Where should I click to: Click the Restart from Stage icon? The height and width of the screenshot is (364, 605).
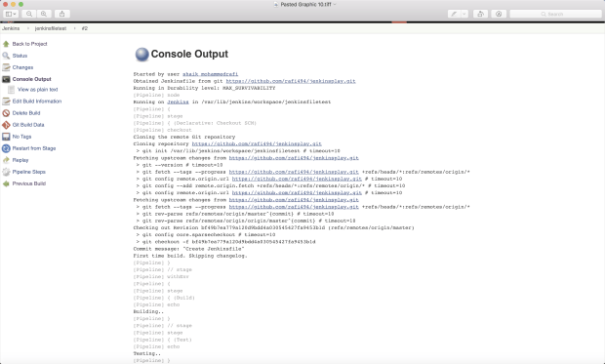pyautogui.click(x=6, y=148)
